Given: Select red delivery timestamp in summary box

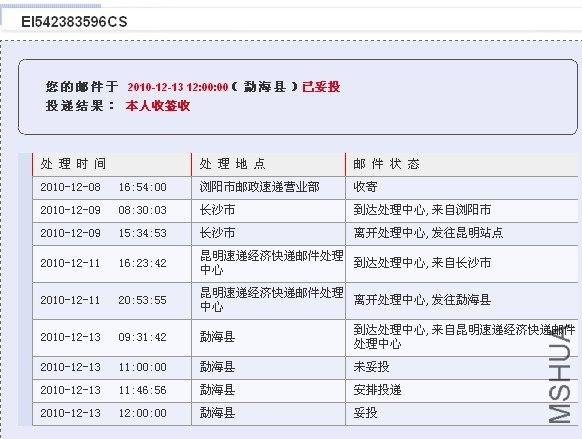Looking at the screenshot, I should [x=178, y=87].
